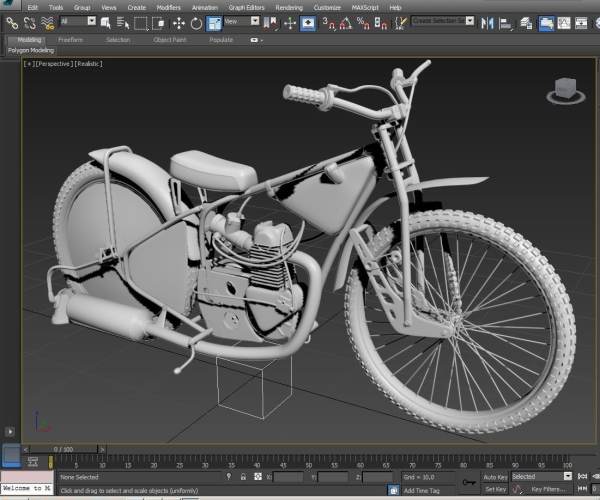Screen dimensions: 600x500
Task: Open the selection filter All dropdown
Action: click(x=78, y=21)
